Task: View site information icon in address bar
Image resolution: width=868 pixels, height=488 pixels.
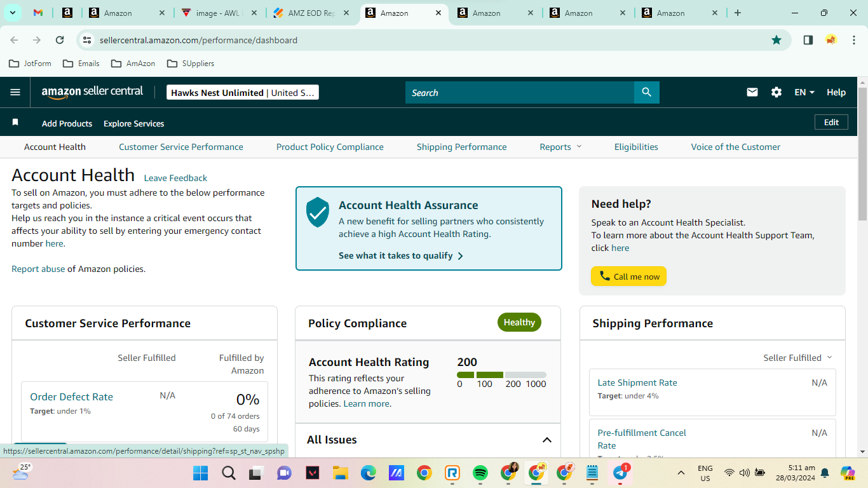Action: coord(87,40)
